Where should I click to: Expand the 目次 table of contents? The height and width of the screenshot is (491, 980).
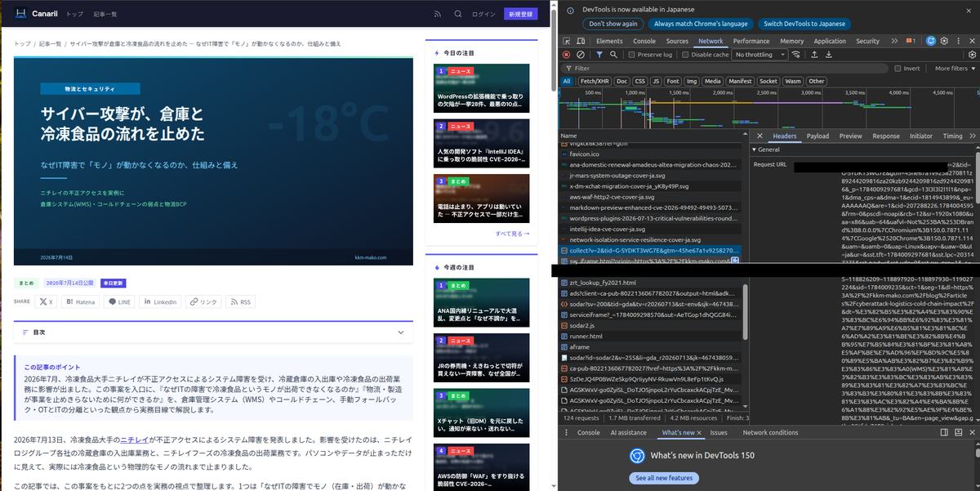(x=213, y=333)
